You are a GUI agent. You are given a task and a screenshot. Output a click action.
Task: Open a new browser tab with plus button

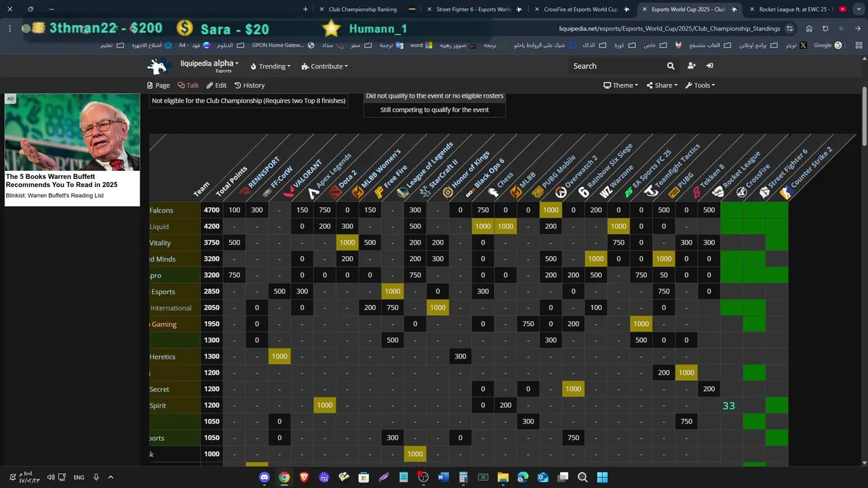(305, 9)
